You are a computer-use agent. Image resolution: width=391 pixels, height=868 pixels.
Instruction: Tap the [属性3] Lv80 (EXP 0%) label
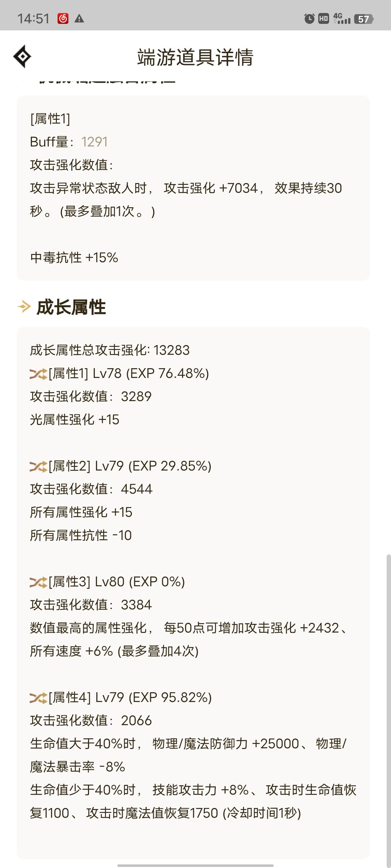[117, 582]
